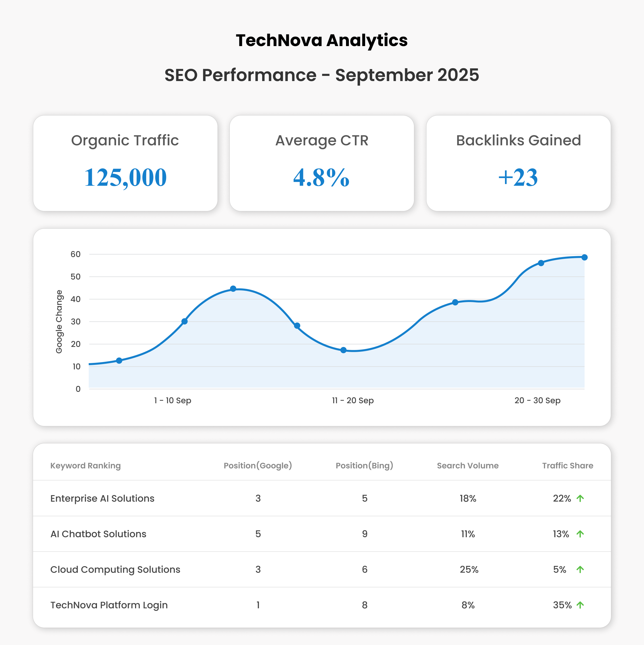Image resolution: width=644 pixels, height=645 pixels.
Task: Click green arrow beside 5% traffic share
Action: (x=580, y=570)
